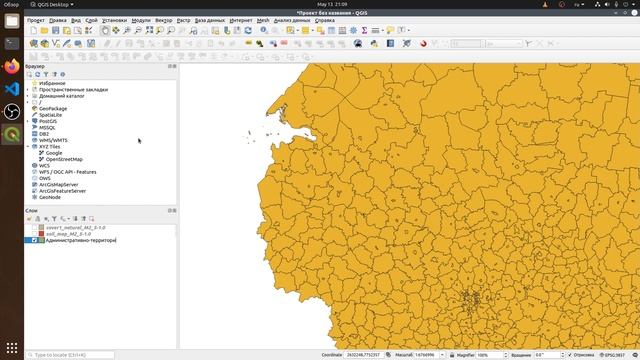The image size is (640, 360).
Task: Open statistical summary sigma icon
Action: click(364, 31)
